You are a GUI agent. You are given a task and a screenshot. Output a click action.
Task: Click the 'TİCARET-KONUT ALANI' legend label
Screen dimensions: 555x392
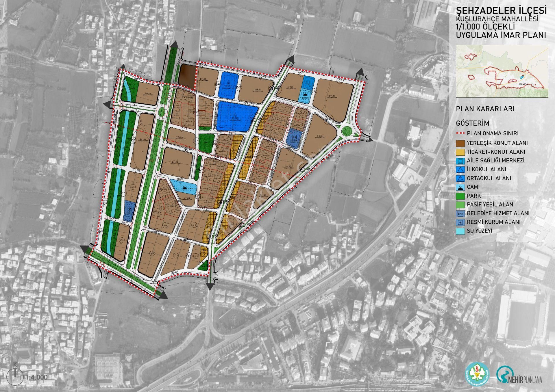tap(496, 152)
